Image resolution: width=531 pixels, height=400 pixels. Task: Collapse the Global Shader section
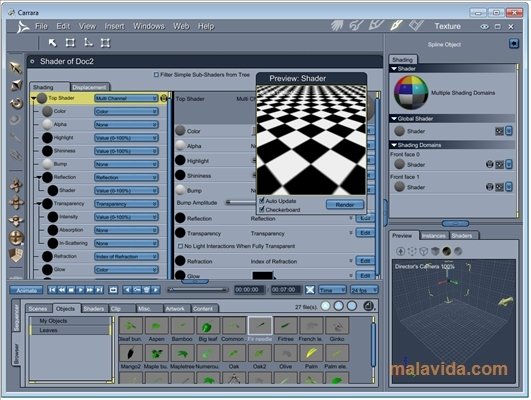(x=394, y=119)
